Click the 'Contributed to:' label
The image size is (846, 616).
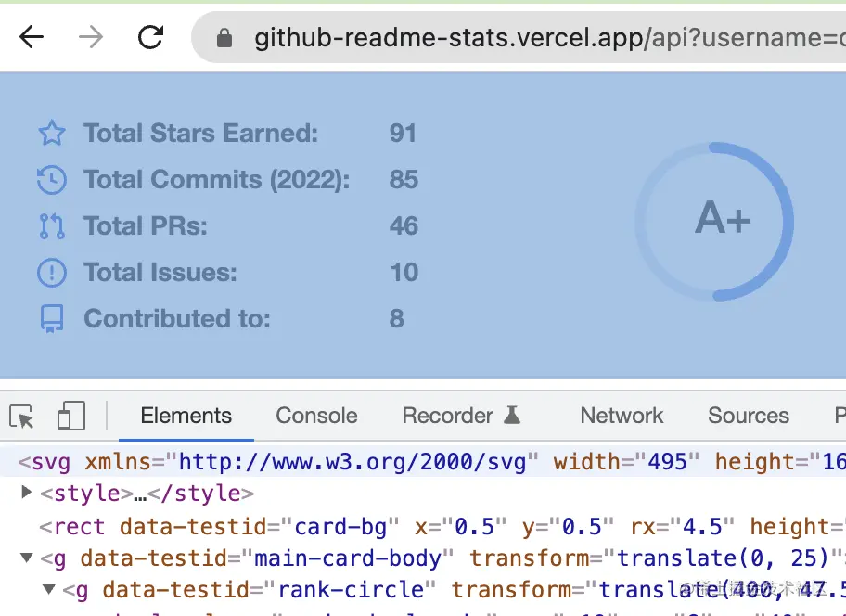click(177, 319)
